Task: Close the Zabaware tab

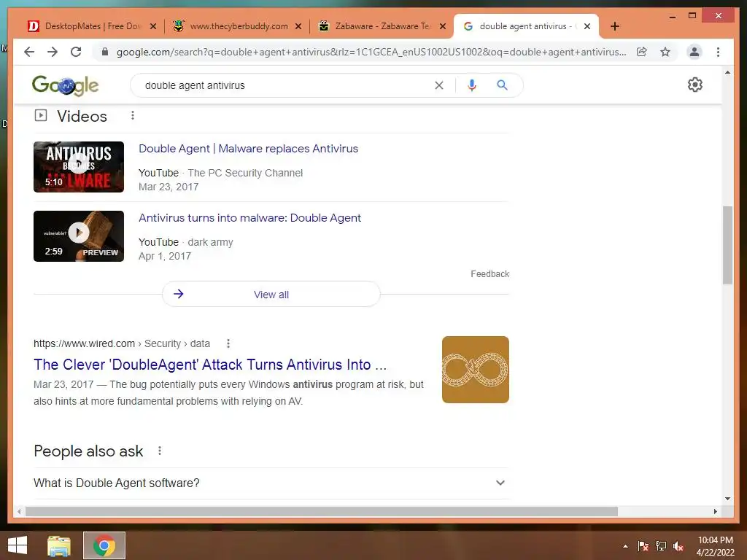Action: pyautogui.click(x=443, y=26)
